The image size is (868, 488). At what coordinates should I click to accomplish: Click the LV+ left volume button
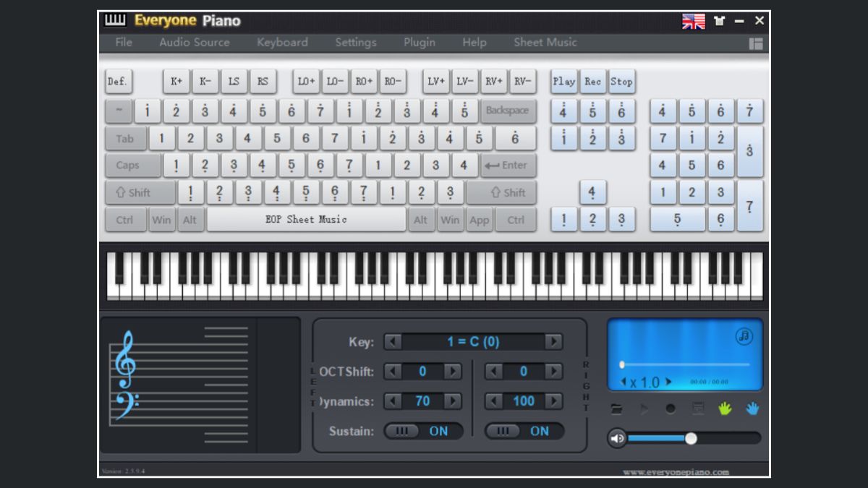pos(436,82)
